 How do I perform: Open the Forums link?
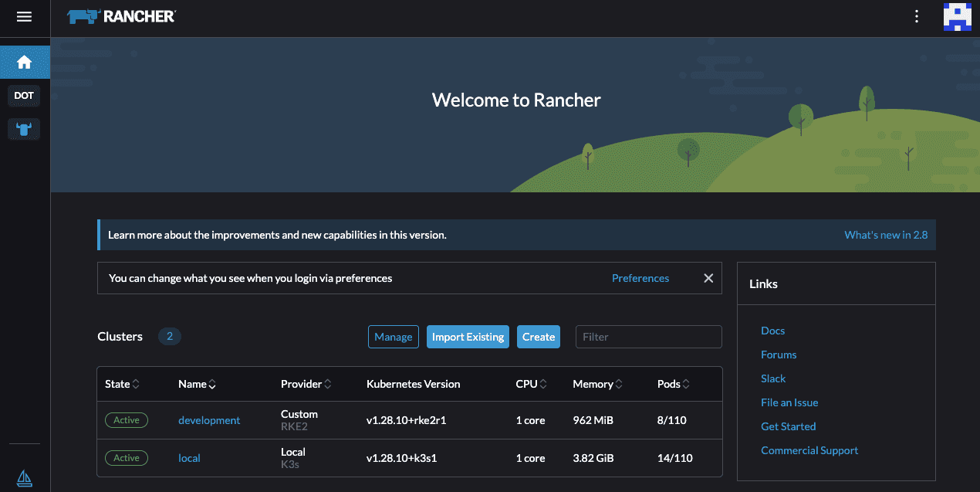(779, 355)
